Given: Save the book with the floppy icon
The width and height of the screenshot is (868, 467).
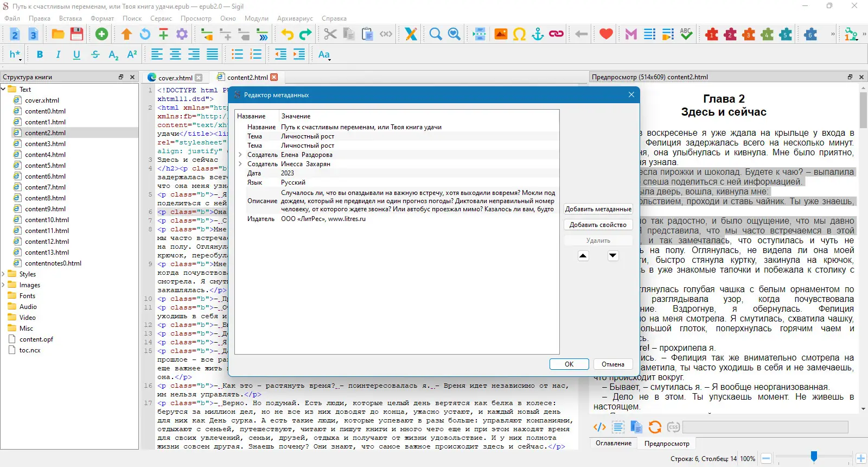Looking at the screenshot, I should point(76,34).
